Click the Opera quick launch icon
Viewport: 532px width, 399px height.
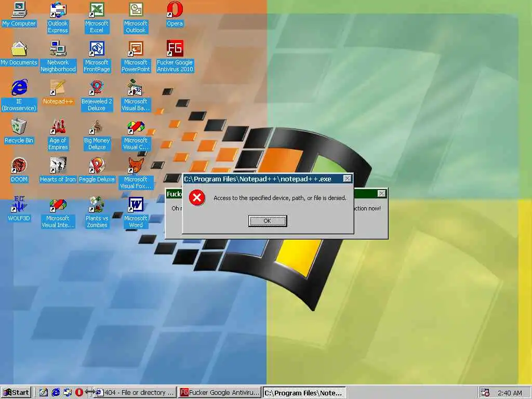click(79, 393)
